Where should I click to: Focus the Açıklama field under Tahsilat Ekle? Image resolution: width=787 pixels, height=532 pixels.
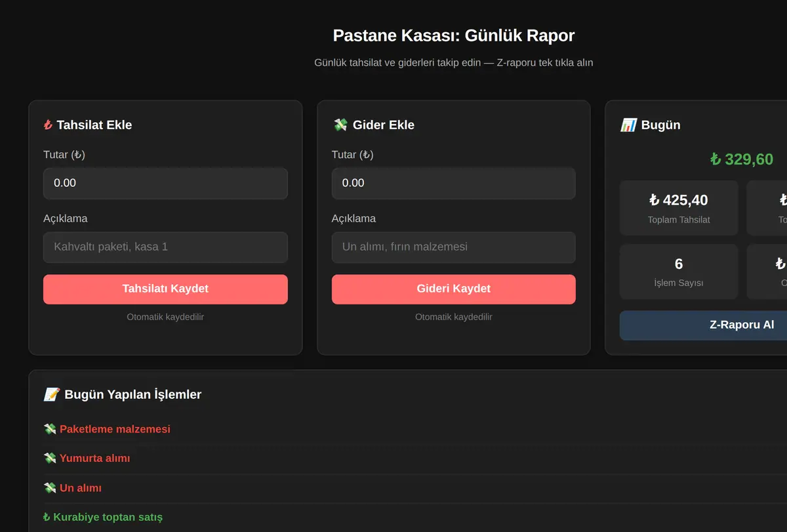(165, 247)
